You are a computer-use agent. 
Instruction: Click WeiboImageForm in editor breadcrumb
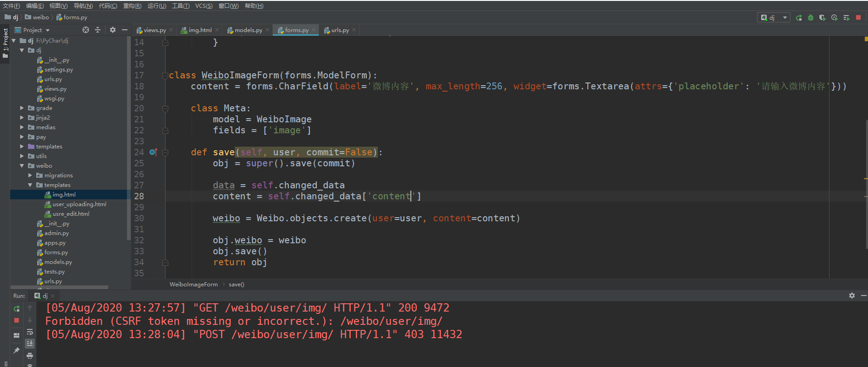click(194, 285)
